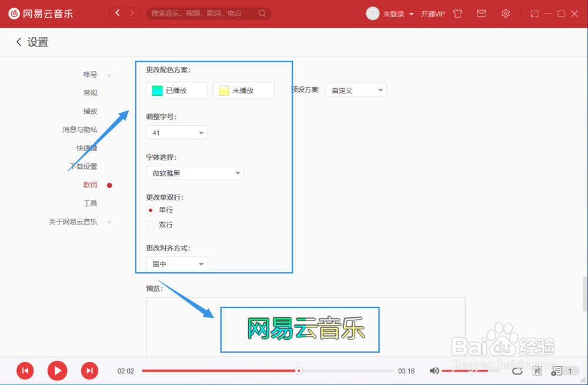The image size is (588, 385).
Task: Select 双行 double-line lyrics
Action: pyautogui.click(x=151, y=225)
